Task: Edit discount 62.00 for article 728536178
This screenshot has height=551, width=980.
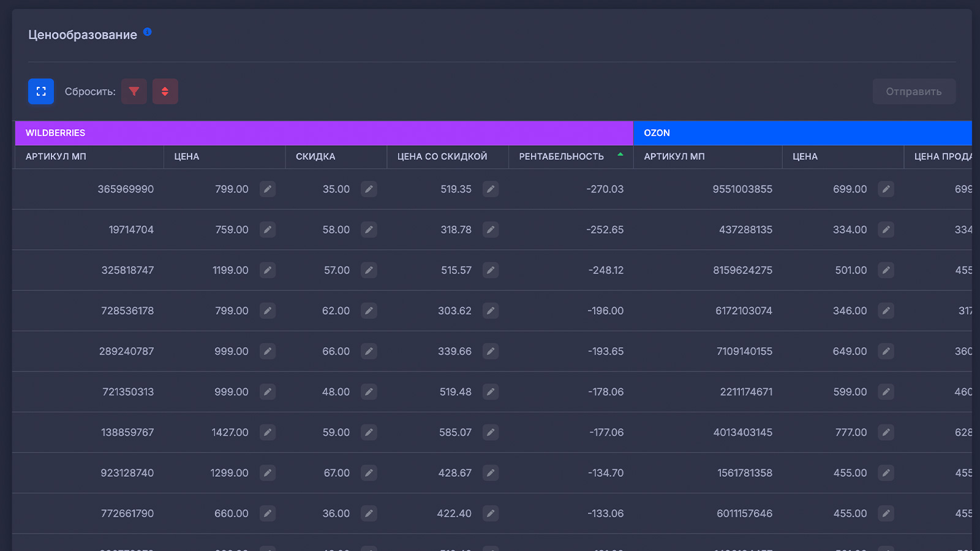Action: 369,311
